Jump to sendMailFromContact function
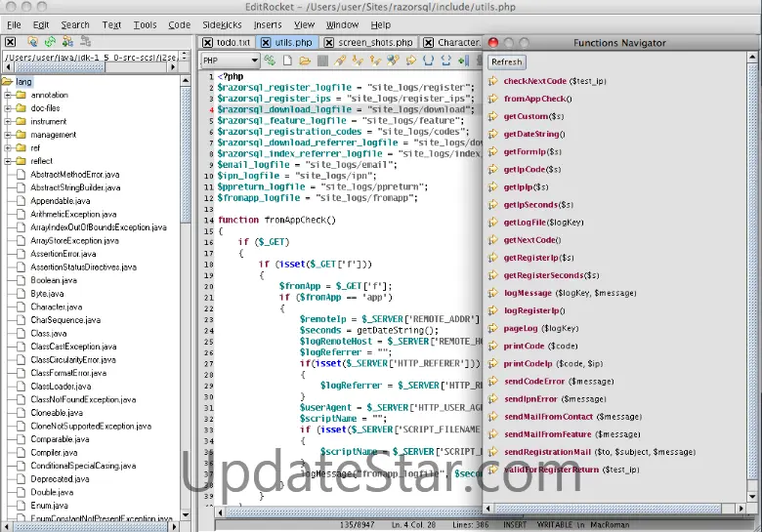Image resolution: width=762 pixels, height=532 pixels. 572,417
